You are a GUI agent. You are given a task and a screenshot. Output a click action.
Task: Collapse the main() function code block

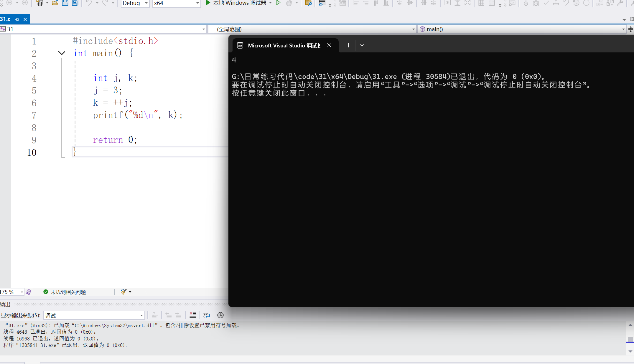pyautogui.click(x=62, y=53)
